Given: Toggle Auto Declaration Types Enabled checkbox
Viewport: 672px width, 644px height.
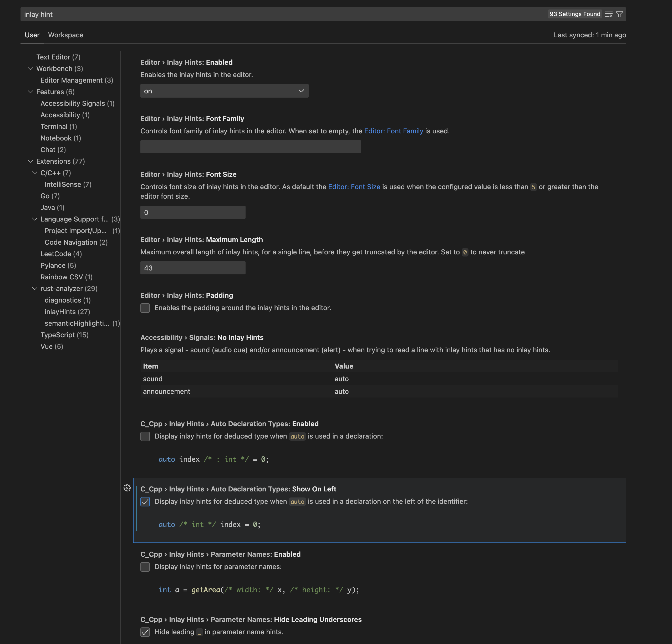Looking at the screenshot, I should [x=145, y=436].
